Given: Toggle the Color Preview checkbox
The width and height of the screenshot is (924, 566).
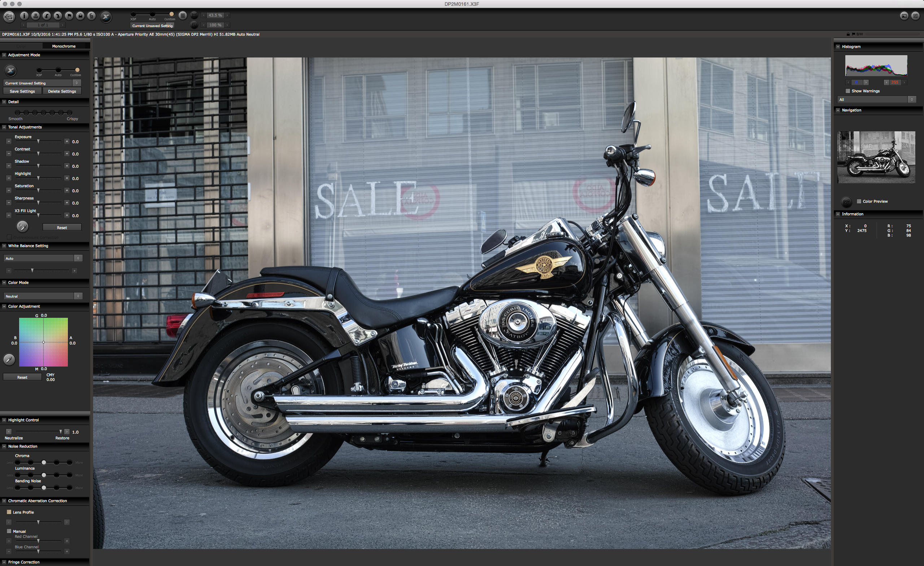Looking at the screenshot, I should [x=859, y=201].
